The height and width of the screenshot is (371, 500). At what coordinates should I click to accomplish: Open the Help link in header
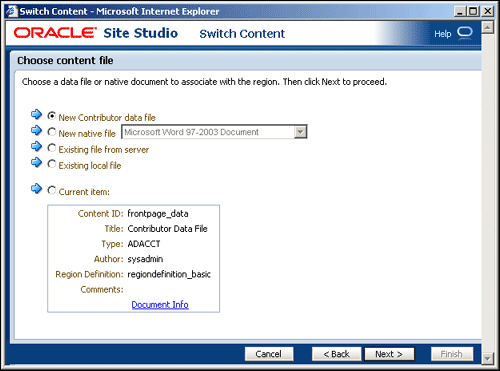pyautogui.click(x=442, y=34)
